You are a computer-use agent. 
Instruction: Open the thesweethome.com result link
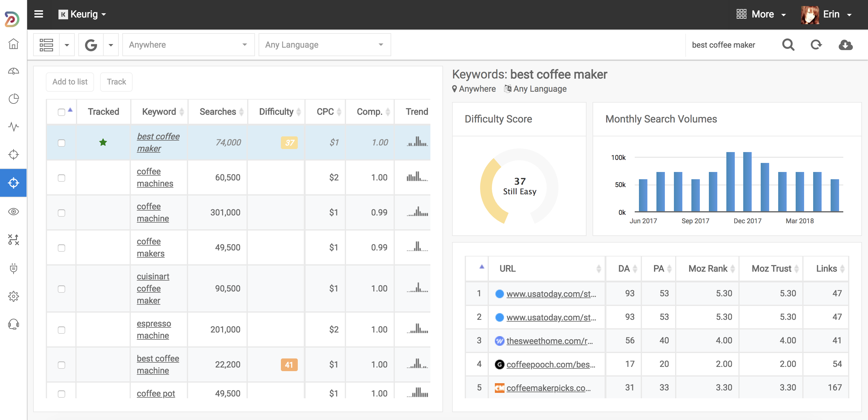(x=549, y=341)
